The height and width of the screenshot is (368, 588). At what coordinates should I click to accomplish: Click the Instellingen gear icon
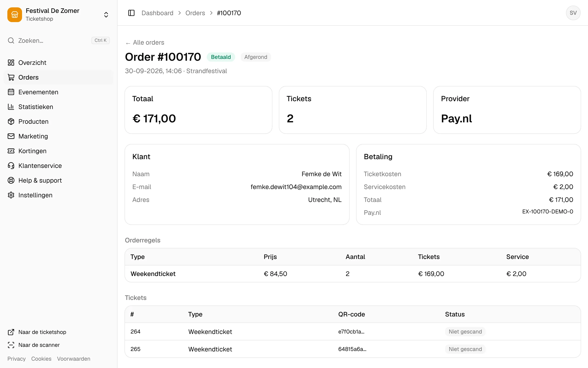click(x=11, y=195)
